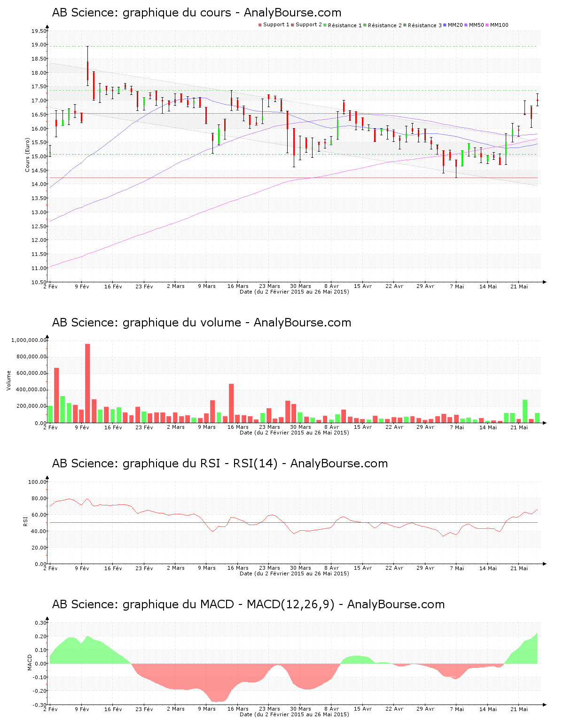Click the 19.50 value on price axis
The image size is (564, 728).
click(39, 31)
